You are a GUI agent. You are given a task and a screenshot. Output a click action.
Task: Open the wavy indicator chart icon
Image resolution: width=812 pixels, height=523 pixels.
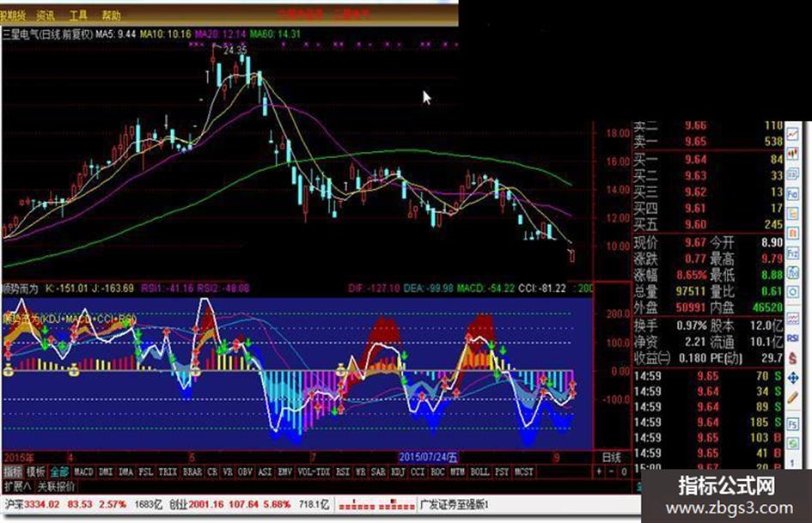point(793,319)
